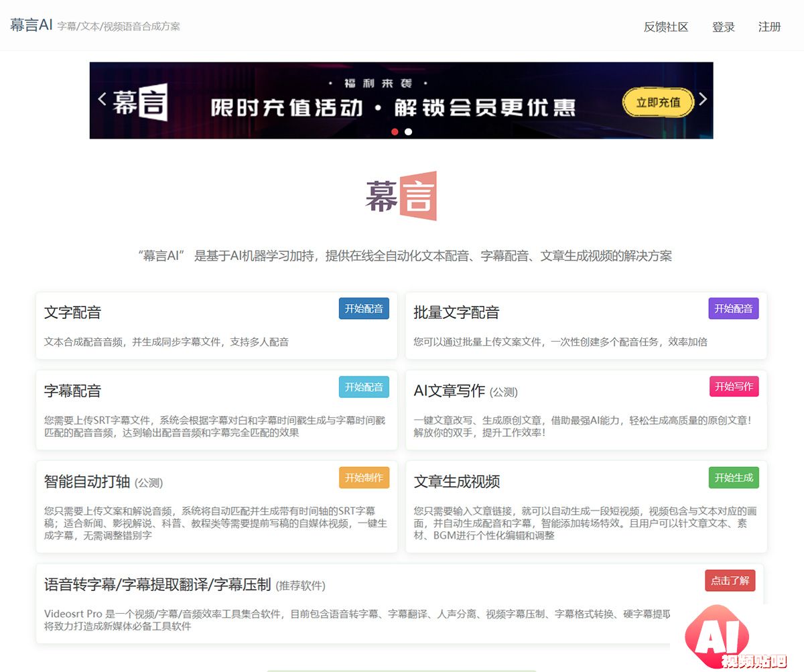Open the 登录 page
Screen dimensions: 804x672
point(724,27)
